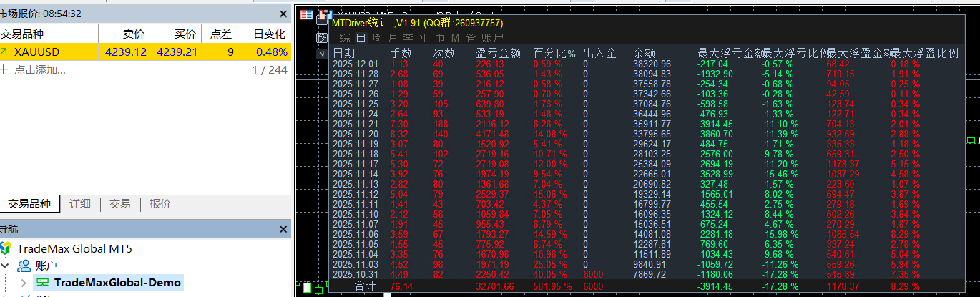Click the green plus icon to add symbol

(4, 69)
